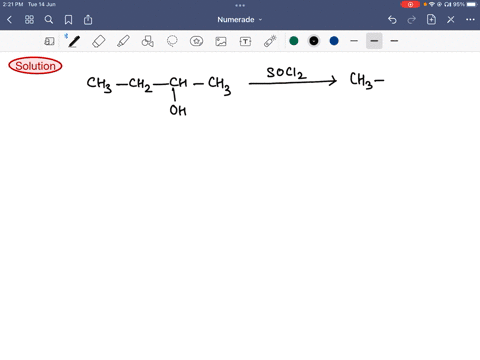Select the Text box tool

click(x=245, y=41)
